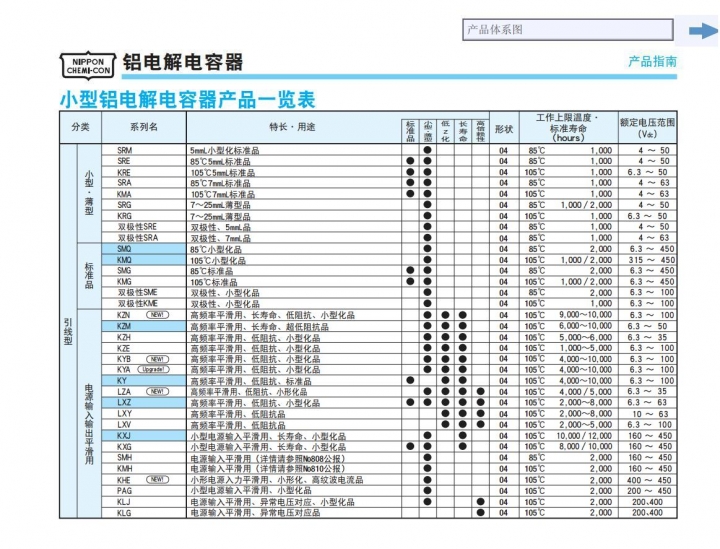Select the SRM series name

point(124,150)
